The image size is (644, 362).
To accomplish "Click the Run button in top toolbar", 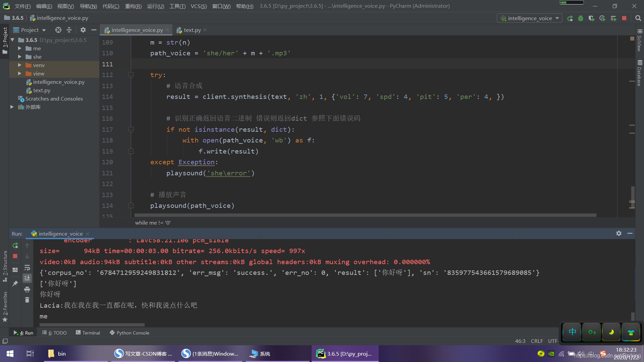I will tap(570, 18).
